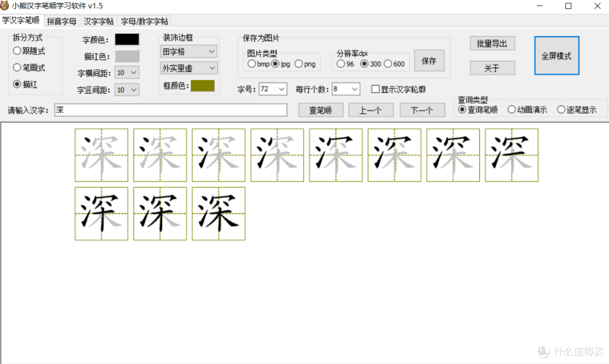Select the 笔画式 split mode
609x364 pixels.
click(x=29, y=68)
